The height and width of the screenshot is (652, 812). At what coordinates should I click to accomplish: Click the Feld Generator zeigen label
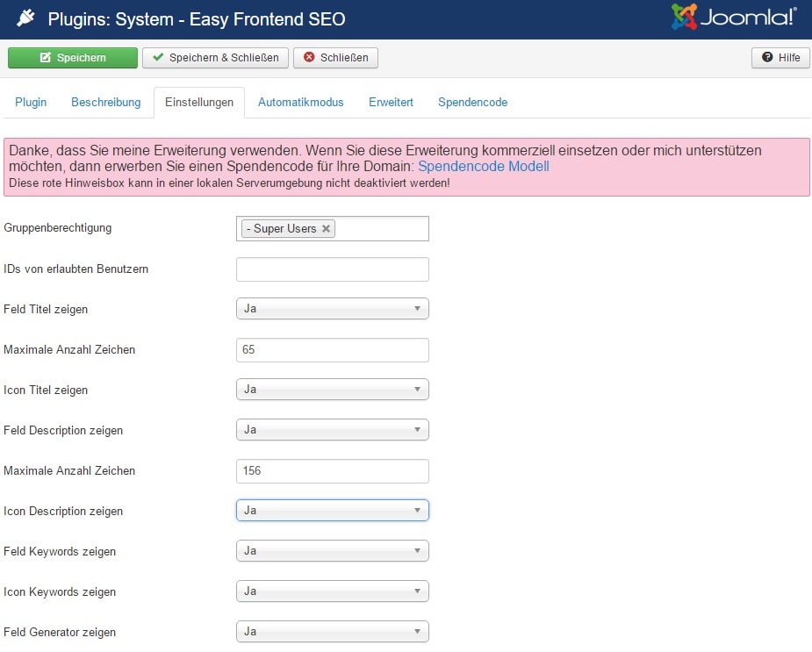[x=60, y=633]
